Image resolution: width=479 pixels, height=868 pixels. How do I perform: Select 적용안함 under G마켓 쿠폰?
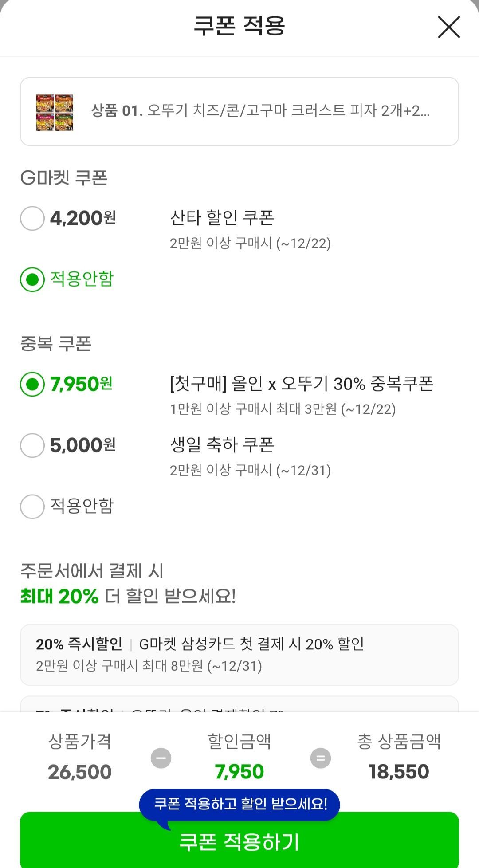point(32,279)
